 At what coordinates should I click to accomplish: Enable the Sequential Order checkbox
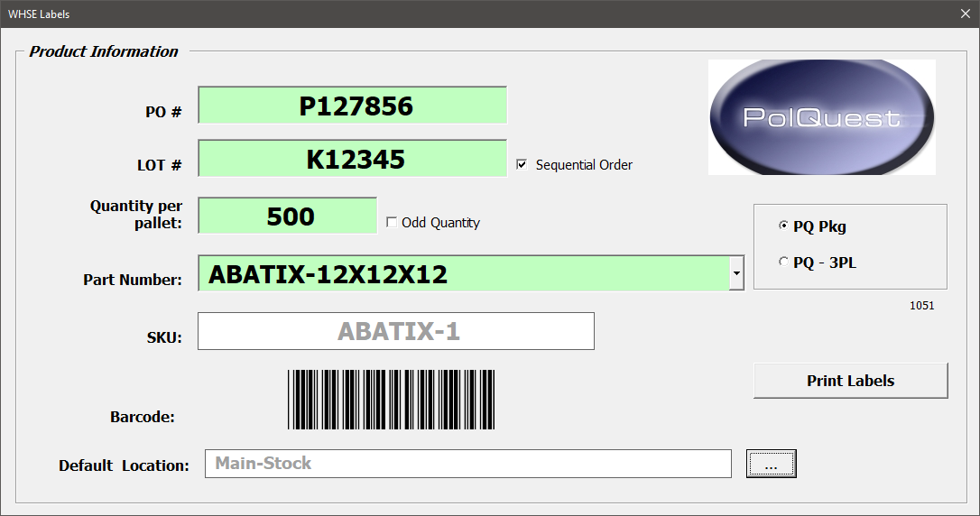click(x=522, y=165)
